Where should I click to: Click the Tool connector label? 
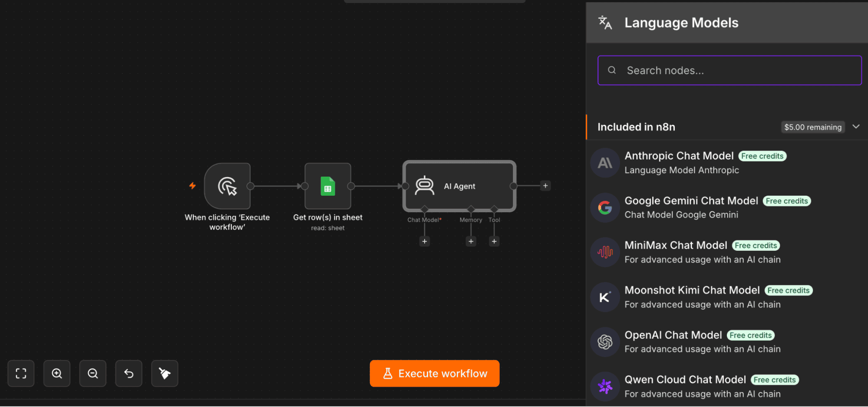click(x=494, y=220)
